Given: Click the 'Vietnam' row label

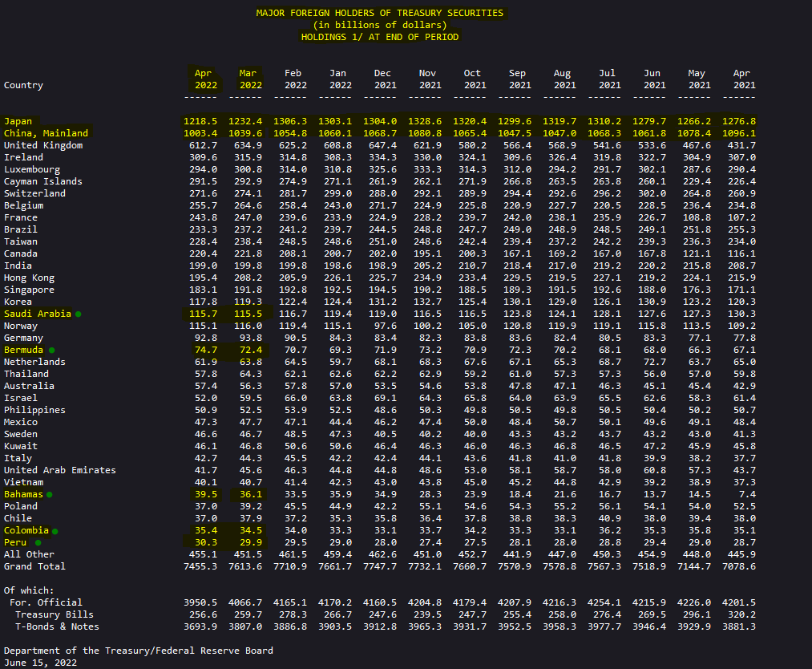Looking at the screenshot, I should tap(23, 482).
